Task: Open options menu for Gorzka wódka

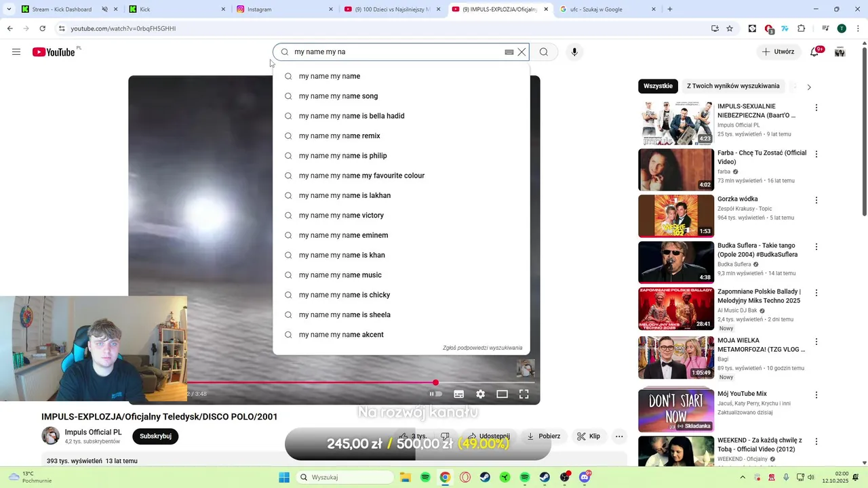Action: pyautogui.click(x=816, y=200)
